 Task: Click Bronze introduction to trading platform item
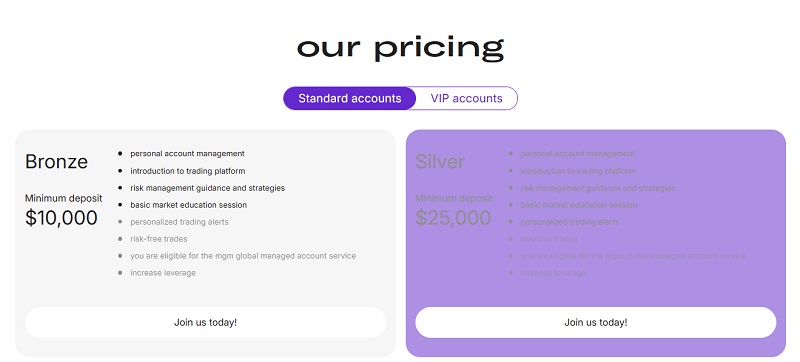coord(188,171)
